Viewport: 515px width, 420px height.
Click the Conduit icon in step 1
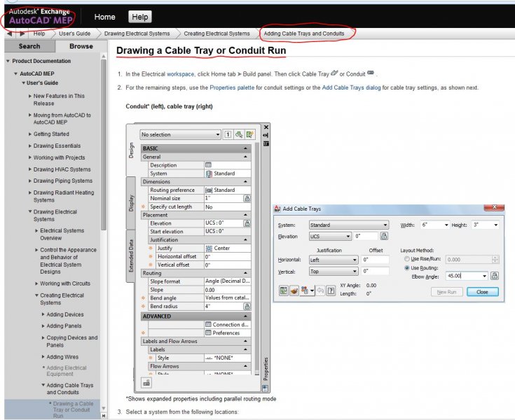tap(371, 73)
